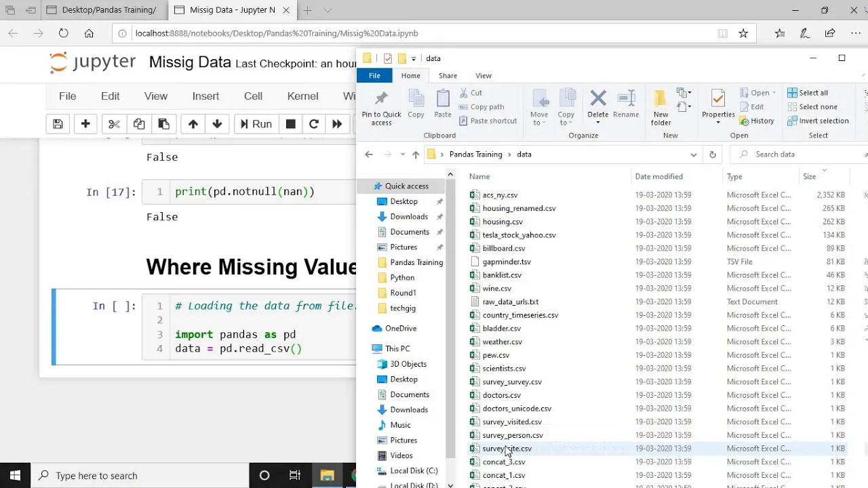The height and width of the screenshot is (488, 868).
Task: Click History in the Open group
Action: pyautogui.click(x=757, y=121)
